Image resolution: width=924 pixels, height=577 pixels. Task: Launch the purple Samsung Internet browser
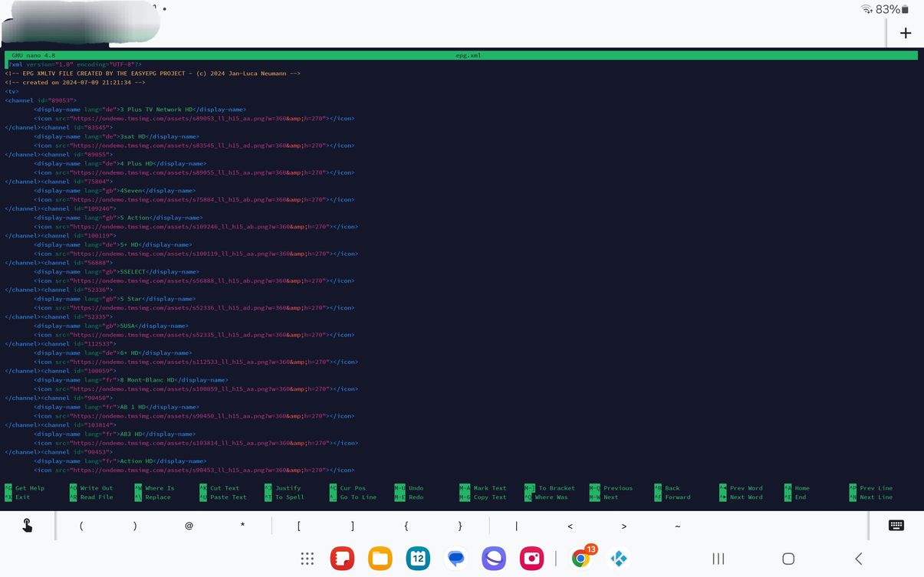click(x=494, y=559)
